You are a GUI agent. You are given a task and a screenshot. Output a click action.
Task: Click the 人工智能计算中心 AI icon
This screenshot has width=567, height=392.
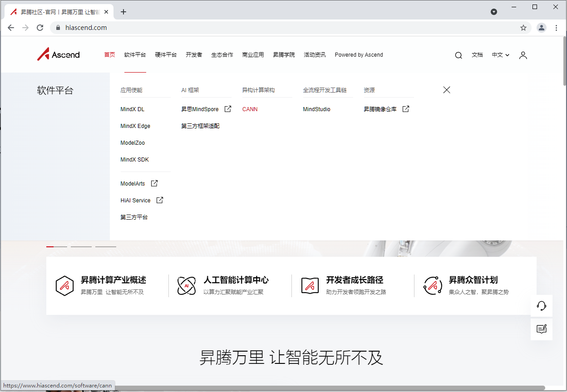pos(187,286)
